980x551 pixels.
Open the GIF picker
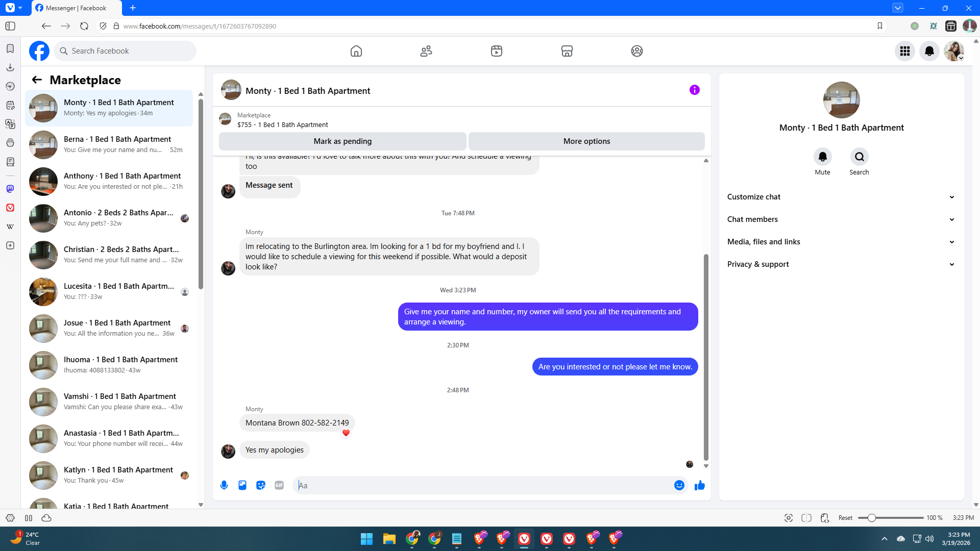279,485
